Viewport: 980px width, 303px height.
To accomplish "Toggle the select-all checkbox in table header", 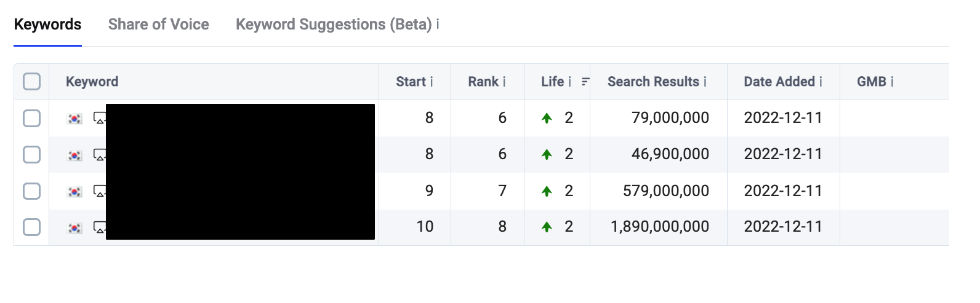I will click(31, 82).
